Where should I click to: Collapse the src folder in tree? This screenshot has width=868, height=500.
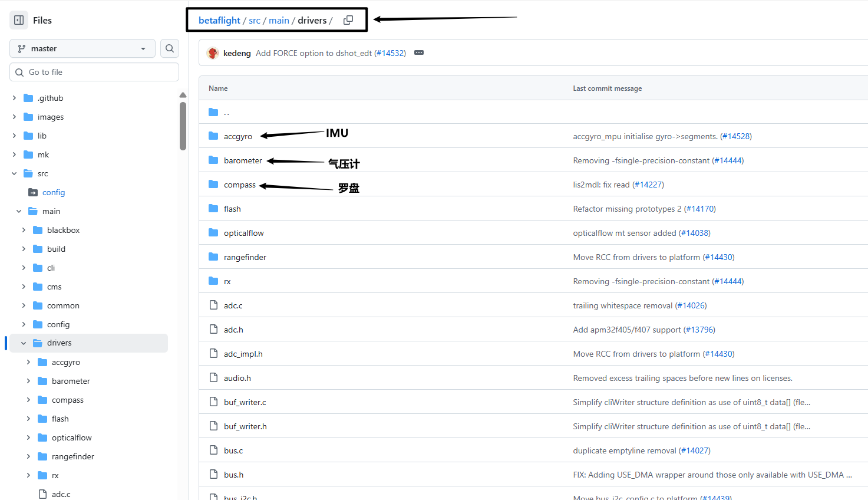click(x=14, y=173)
